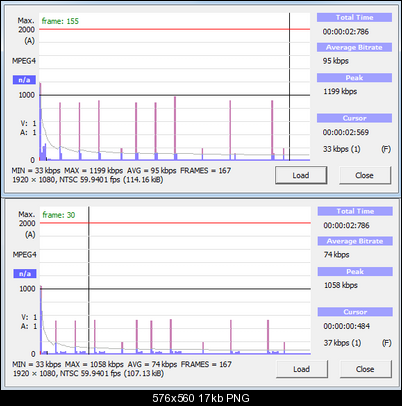This screenshot has width=402, height=406.
Task: Click the (F) indicator in top window
Action: [386, 149]
